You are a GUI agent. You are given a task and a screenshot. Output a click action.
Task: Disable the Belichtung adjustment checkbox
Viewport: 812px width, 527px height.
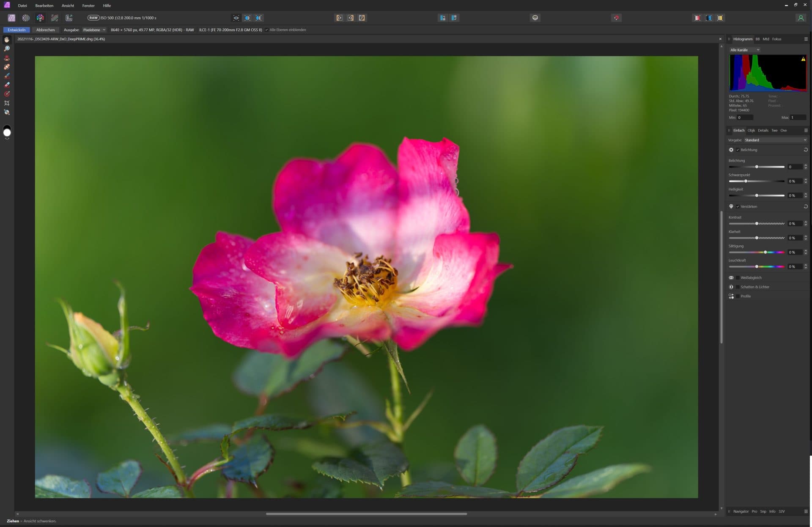pyautogui.click(x=738, y=150)
